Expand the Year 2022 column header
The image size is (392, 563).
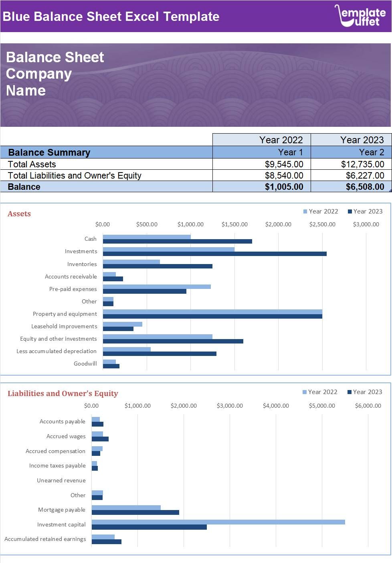pyautogui.click(x=281, y=140)
